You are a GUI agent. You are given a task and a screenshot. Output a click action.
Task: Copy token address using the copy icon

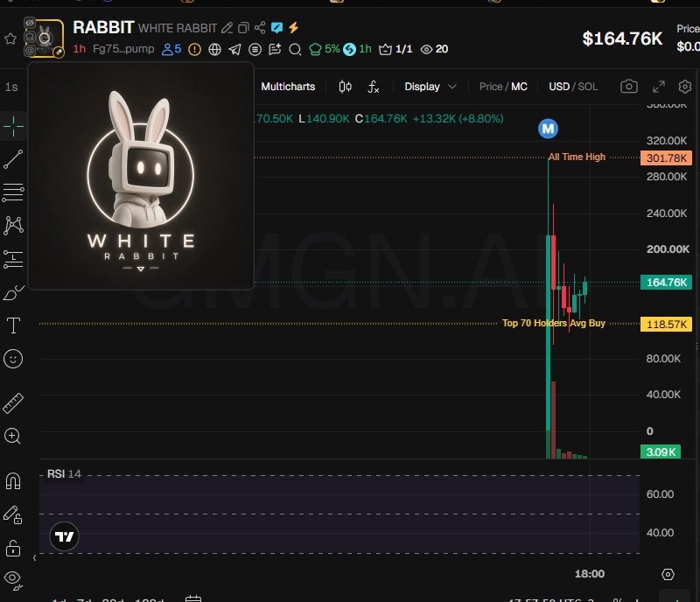pos(243,28)
